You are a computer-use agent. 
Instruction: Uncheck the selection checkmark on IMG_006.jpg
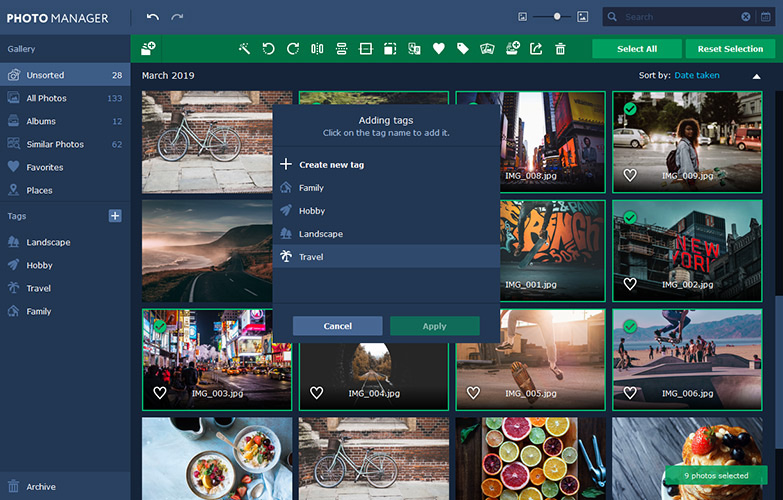point(630,326)
